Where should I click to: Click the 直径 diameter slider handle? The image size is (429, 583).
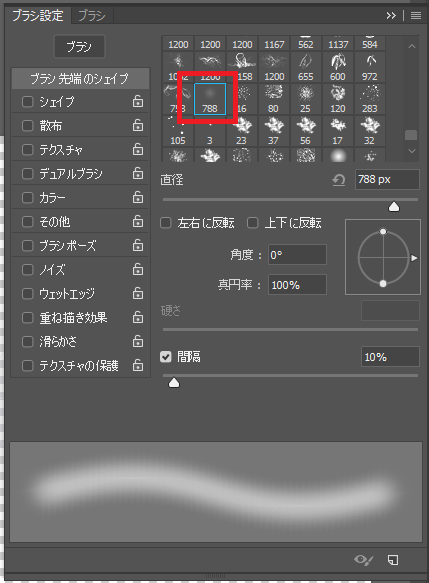click(394, 207)
